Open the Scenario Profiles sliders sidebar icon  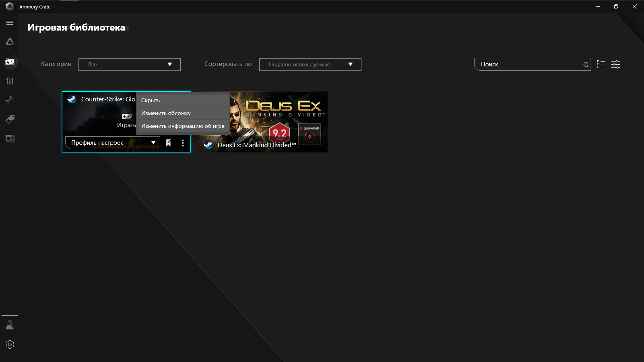[10, 81]
